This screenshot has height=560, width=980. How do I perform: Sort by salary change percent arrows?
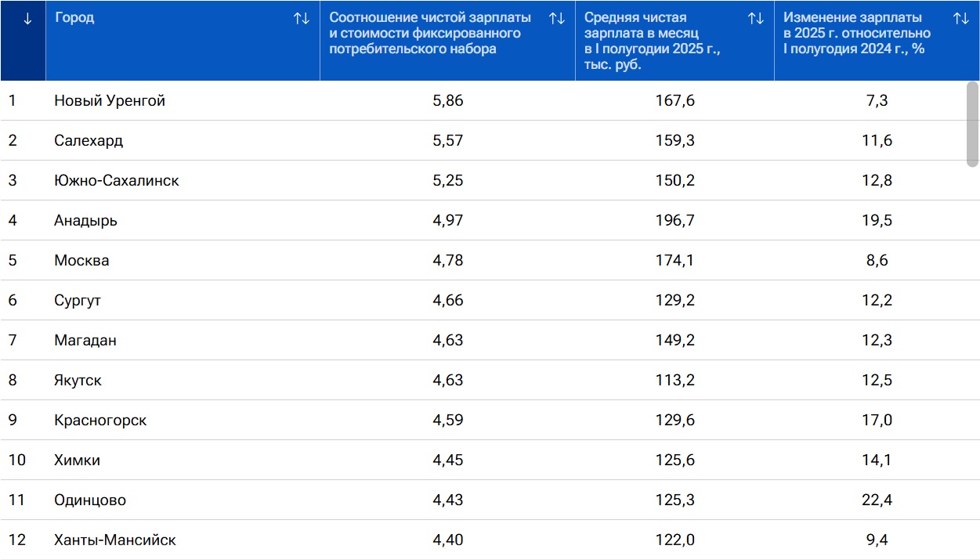click(x=961, y=19)
